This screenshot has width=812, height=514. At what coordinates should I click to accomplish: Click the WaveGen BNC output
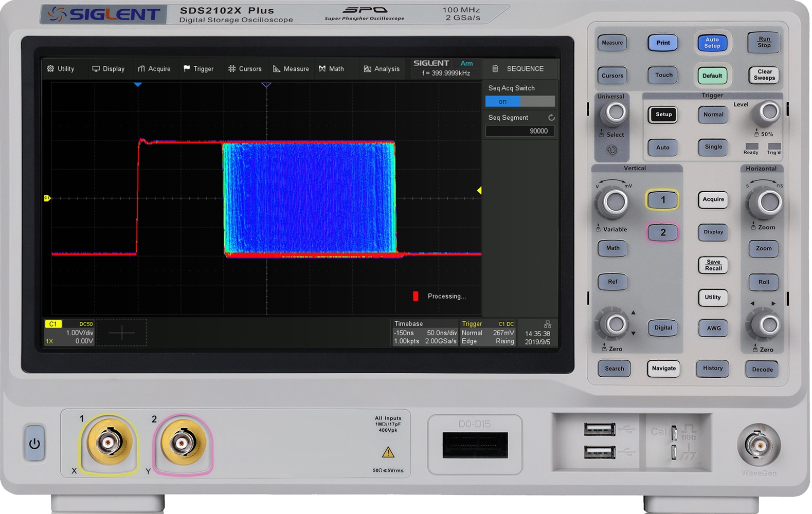(759, 445)
